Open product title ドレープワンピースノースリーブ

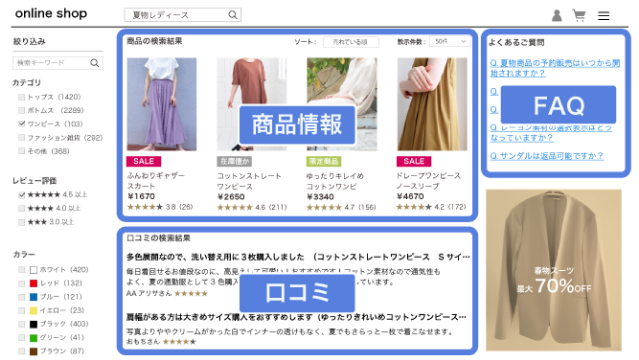pos(428,181)
